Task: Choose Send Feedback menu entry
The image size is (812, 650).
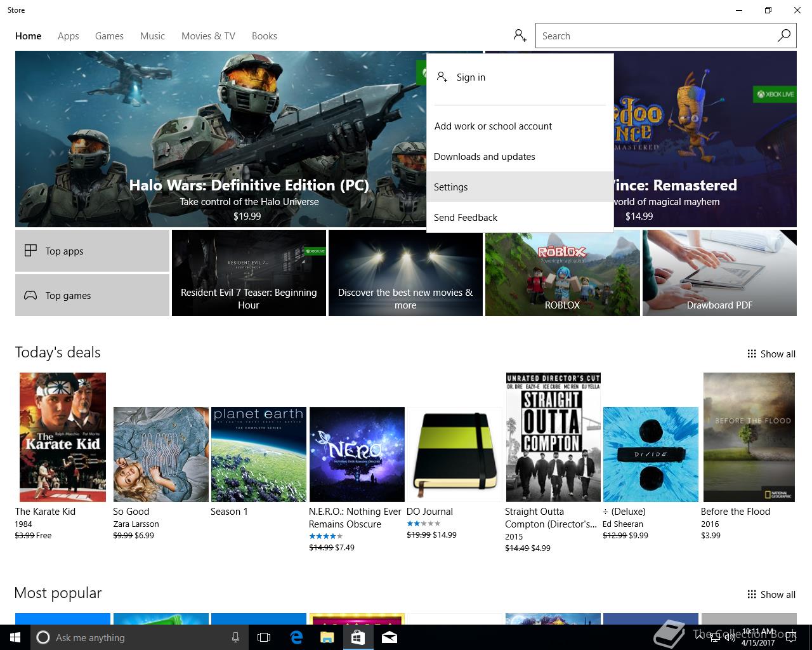Action: click(520, 217)
